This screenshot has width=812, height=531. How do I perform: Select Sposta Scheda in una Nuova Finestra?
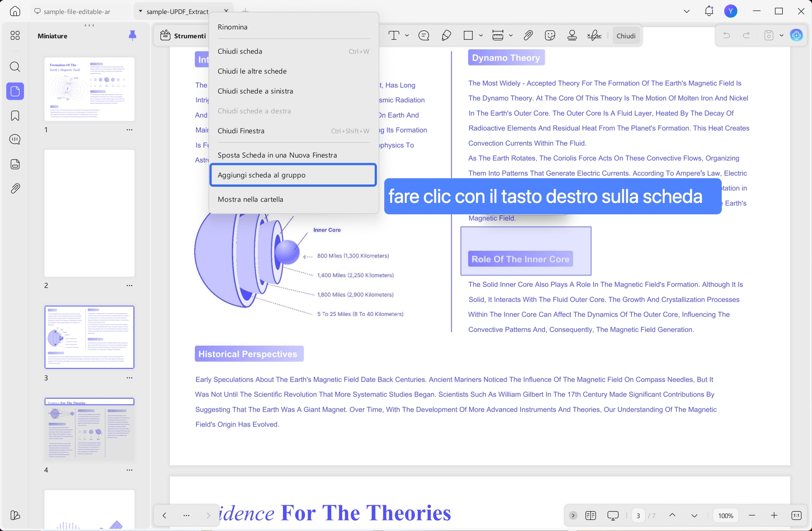(294, 155)
